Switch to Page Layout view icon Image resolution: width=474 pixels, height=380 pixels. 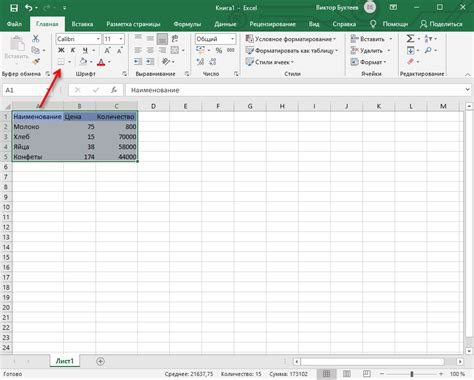(347, 374)
